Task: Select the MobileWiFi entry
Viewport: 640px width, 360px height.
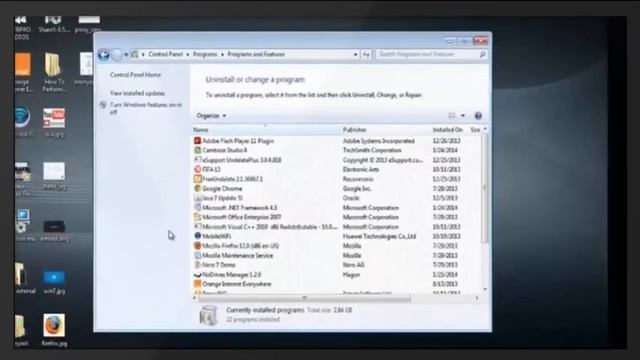Action: coord(337,236)
